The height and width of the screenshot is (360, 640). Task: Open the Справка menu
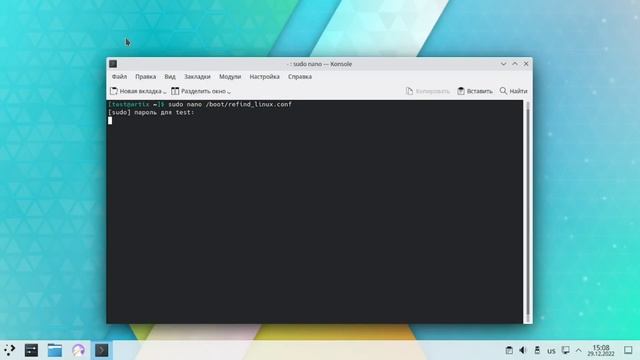tap(300, 77)
